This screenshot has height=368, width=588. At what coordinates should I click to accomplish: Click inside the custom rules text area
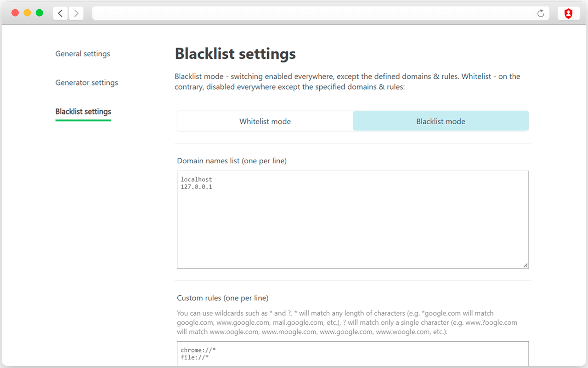tap(353, 354)
